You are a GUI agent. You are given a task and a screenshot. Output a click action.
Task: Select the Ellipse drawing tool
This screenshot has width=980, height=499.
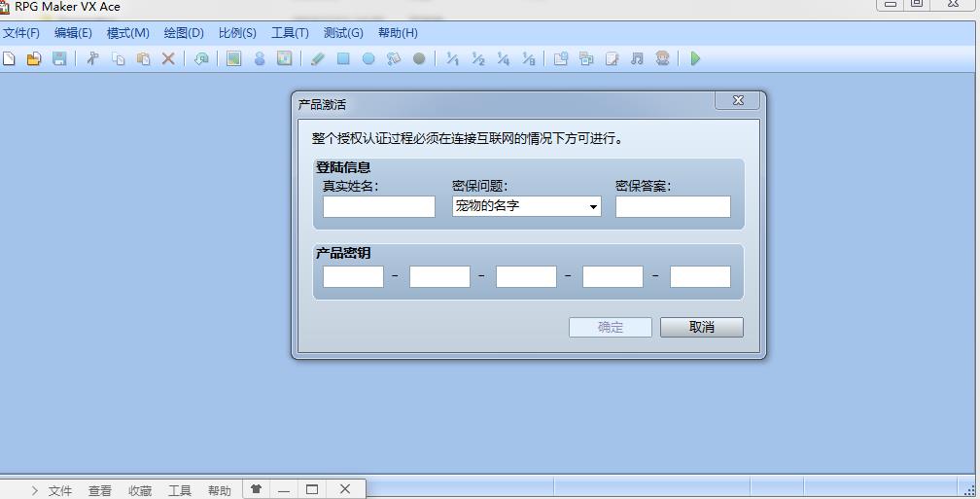pyautogui.click(x=368, y=58)
